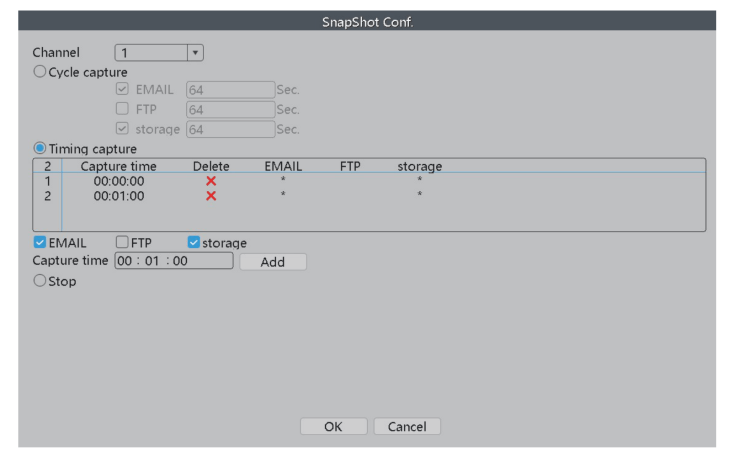Select the Cycle capture option
The image size is (750, 467).
pyautogui.click(x=40, y=72)
